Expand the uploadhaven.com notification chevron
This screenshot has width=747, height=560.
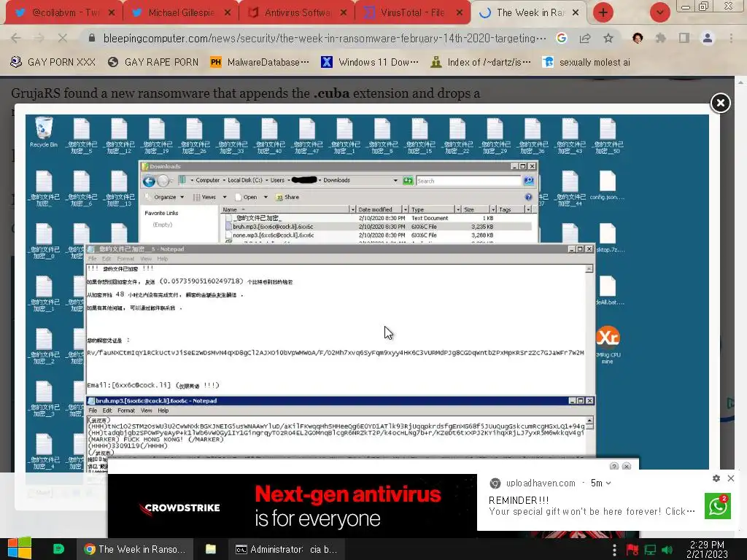(x=608, y=483)
